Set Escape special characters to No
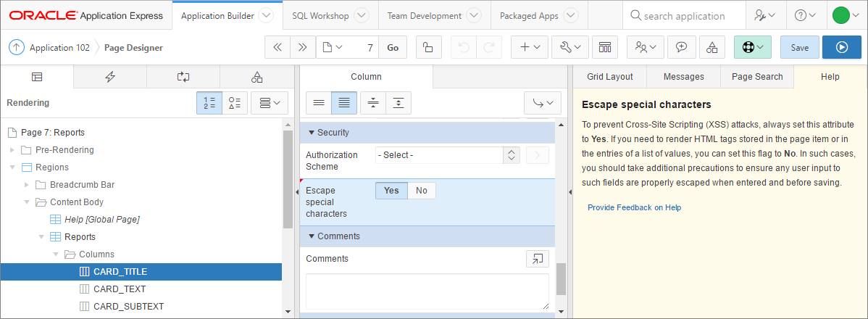The width and height of the screenshot is (868, 319). (422, 191)
